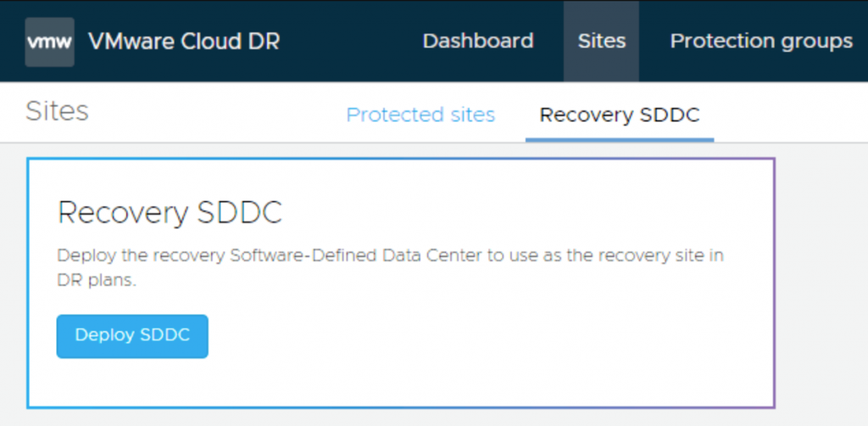Click blank area right of the Recovery SDDC tab
The height and width of the screenshot is (426, 868).
(788, 115)
